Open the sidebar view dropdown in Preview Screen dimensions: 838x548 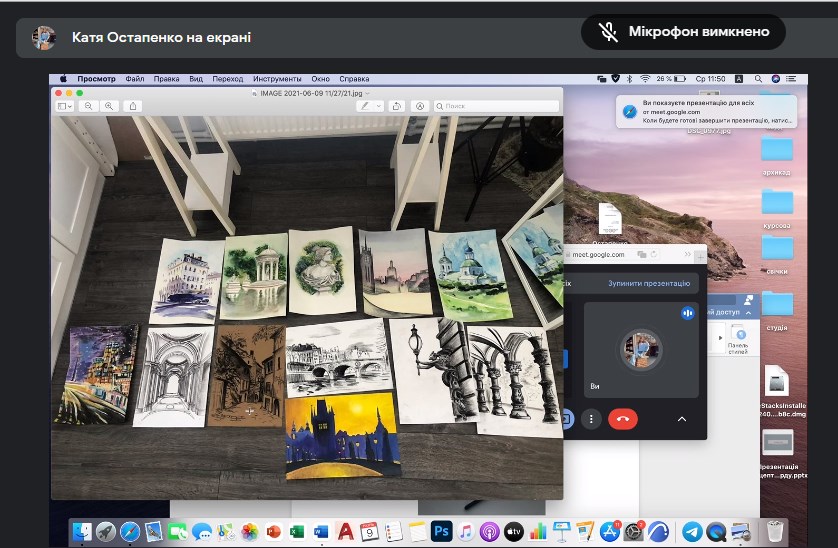pos(65,105)
